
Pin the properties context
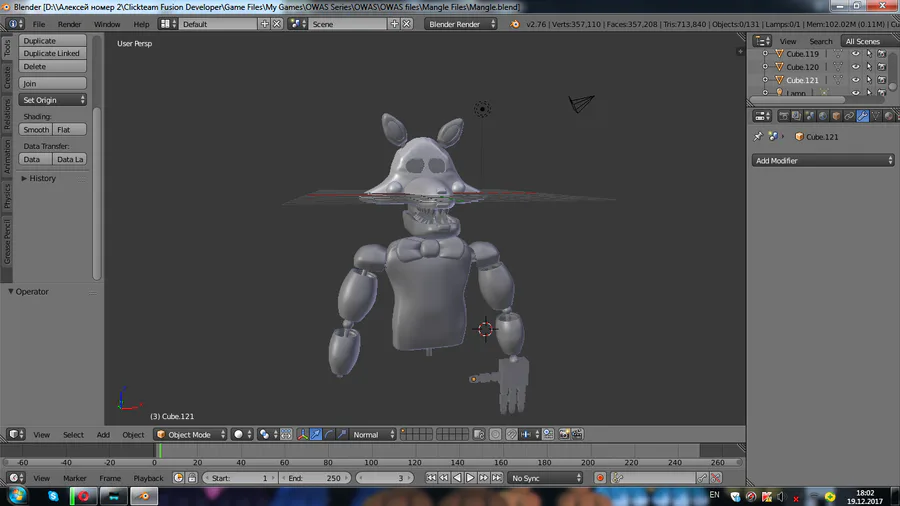pos(758,137)
